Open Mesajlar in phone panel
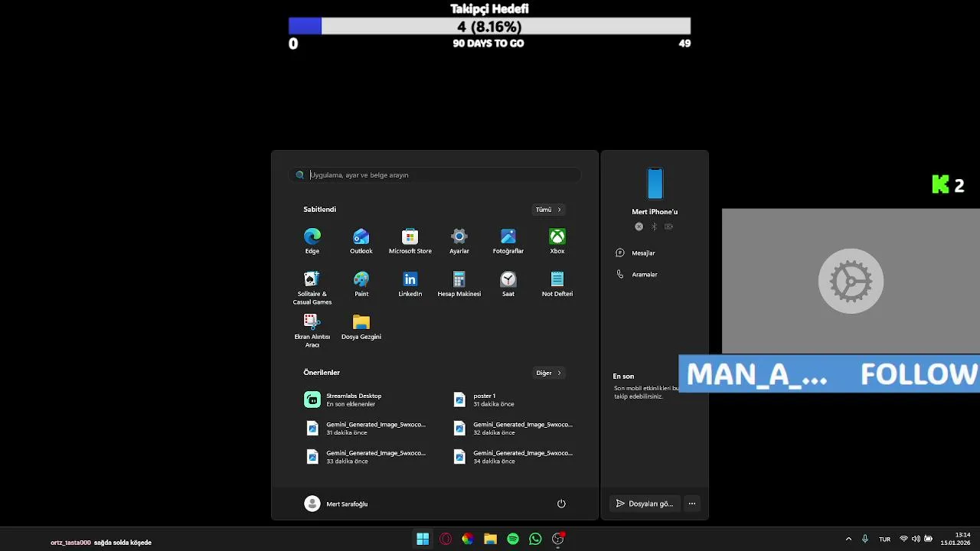This screenshot has height=551, width=980. (636, 253)
